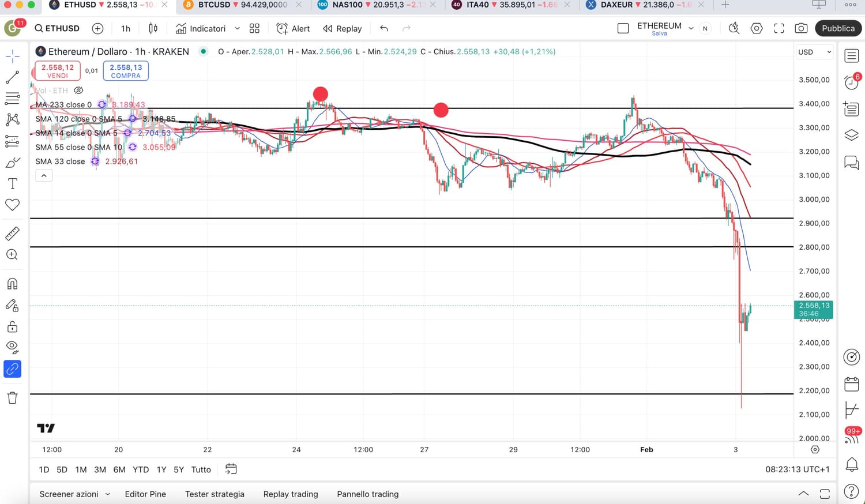Switch to the BTCUSD tab
The height and width of the screenshot is (504, 865).
pyautogui.click(x=243, y=5)
